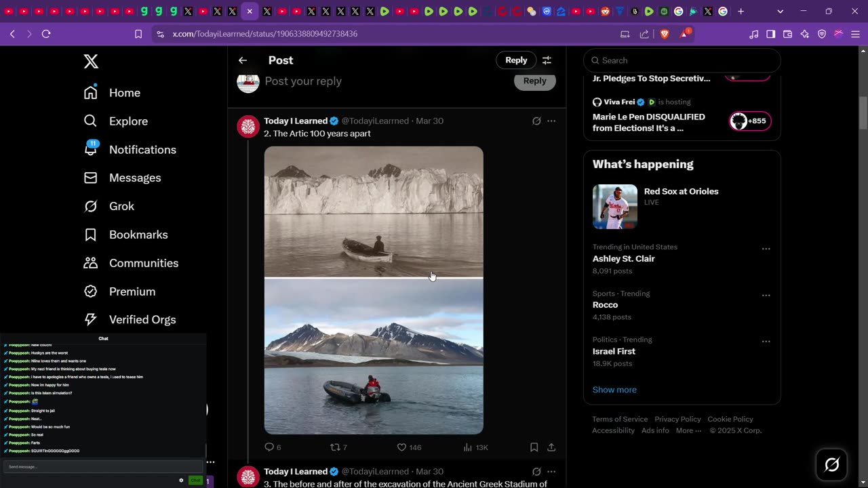Open the X logo home link
The height and width of the screenshot is (488, 868).
91,61
